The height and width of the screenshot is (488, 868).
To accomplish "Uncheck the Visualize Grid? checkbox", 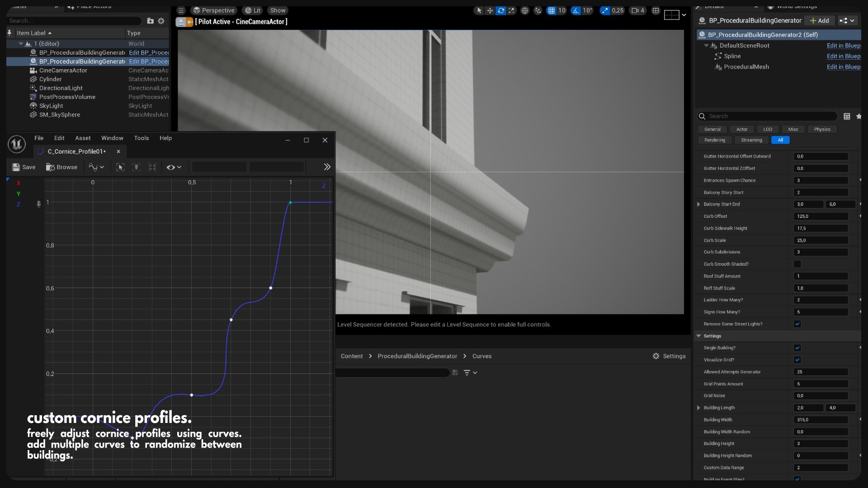I will (x=798, y=360).
